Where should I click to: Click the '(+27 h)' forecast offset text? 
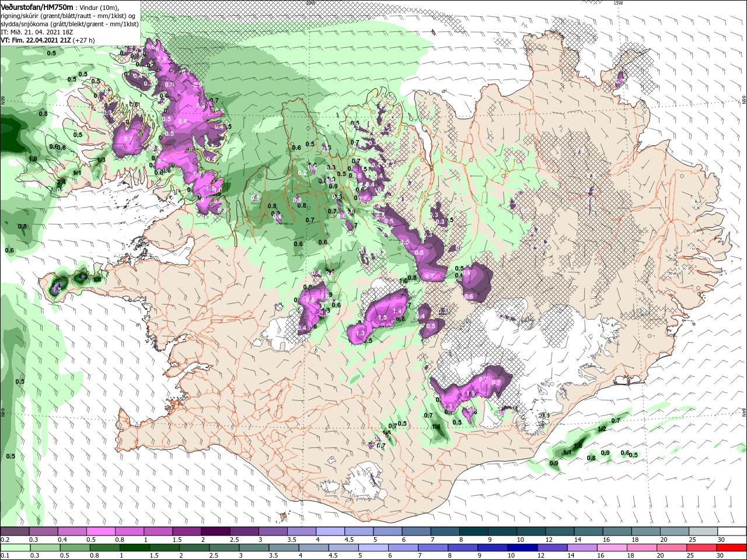pyautogui.click(x=85, y=40)
